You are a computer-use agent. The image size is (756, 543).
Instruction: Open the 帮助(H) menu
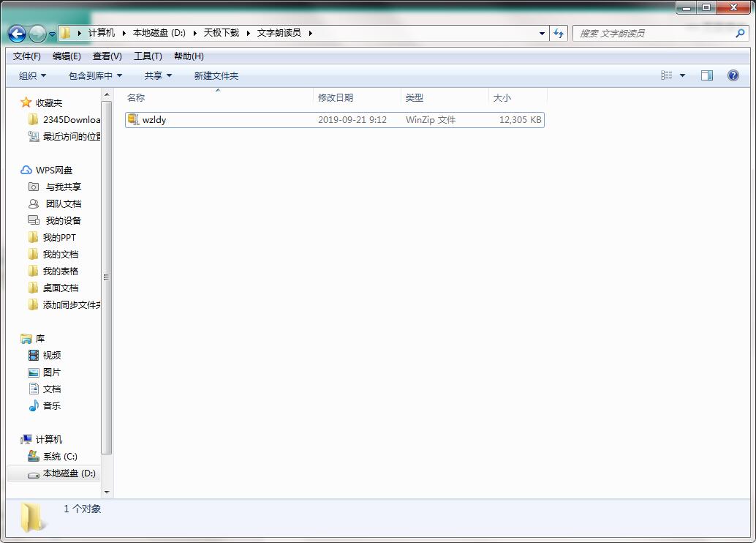coord(189,56)
